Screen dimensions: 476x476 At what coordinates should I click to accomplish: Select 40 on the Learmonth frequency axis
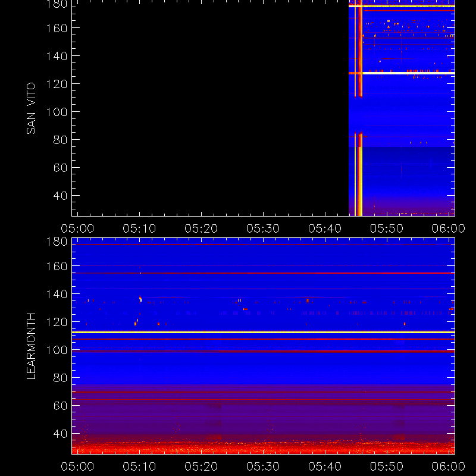[x=60, y=434]
